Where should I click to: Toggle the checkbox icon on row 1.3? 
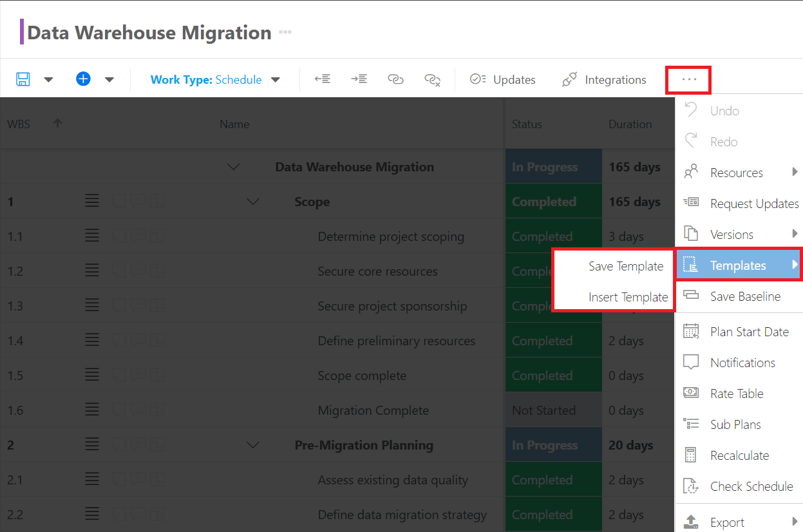(x=119, y=306)
